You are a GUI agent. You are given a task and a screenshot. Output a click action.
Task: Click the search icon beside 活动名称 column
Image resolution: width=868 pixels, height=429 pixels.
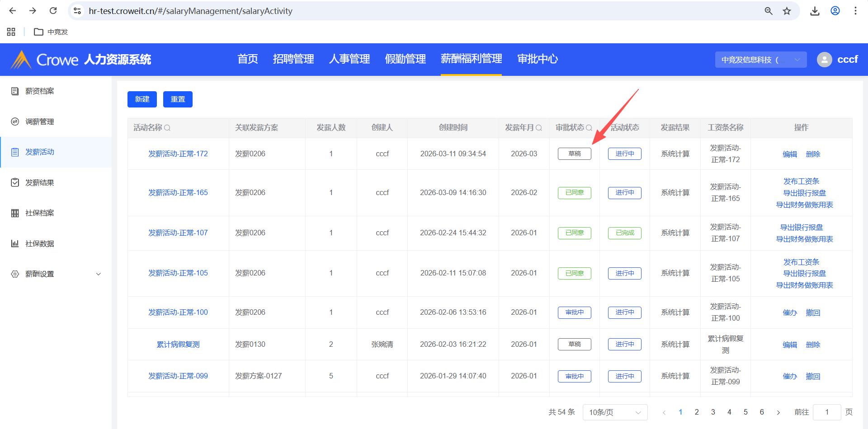click(167, 128)
